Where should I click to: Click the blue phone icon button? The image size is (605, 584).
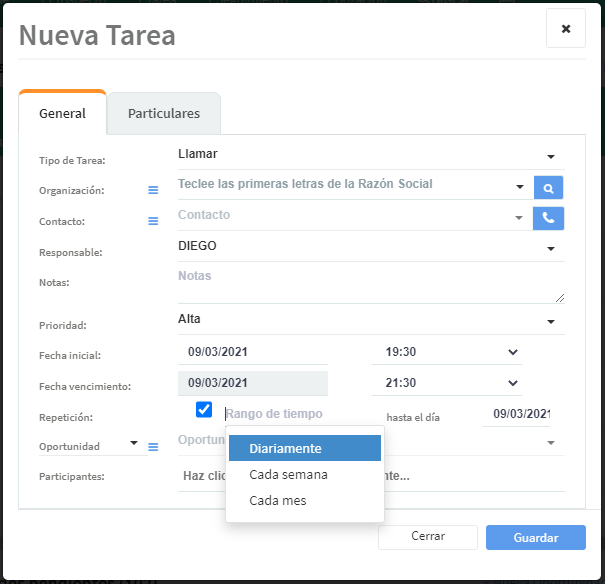548,217
